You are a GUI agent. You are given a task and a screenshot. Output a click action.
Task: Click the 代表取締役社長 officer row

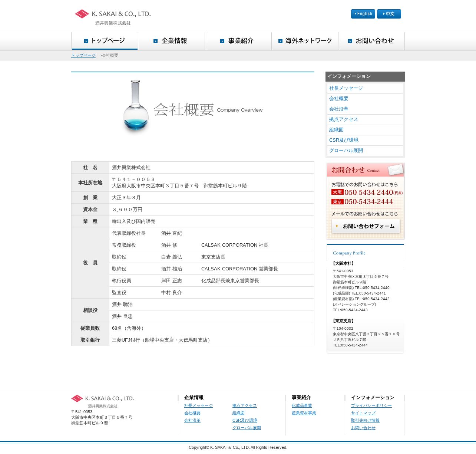coord(212,233)
